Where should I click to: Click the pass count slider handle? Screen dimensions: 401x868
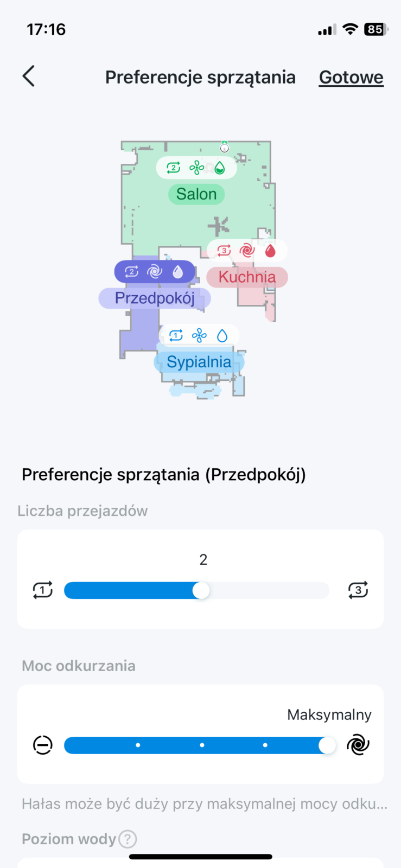coord(201,590)
